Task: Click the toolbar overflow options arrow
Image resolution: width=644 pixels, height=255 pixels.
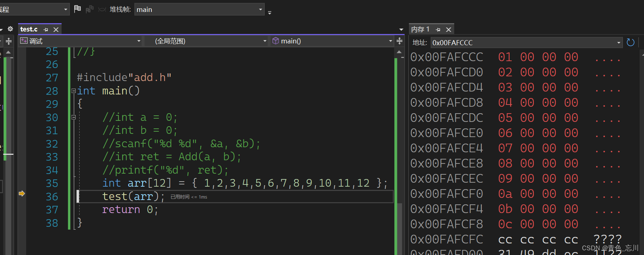Action: coord(269,12)
